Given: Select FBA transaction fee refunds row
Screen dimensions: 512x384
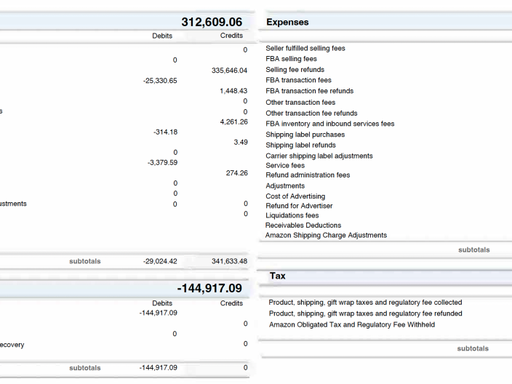Looking at the screenshot, I should (310, 91).
